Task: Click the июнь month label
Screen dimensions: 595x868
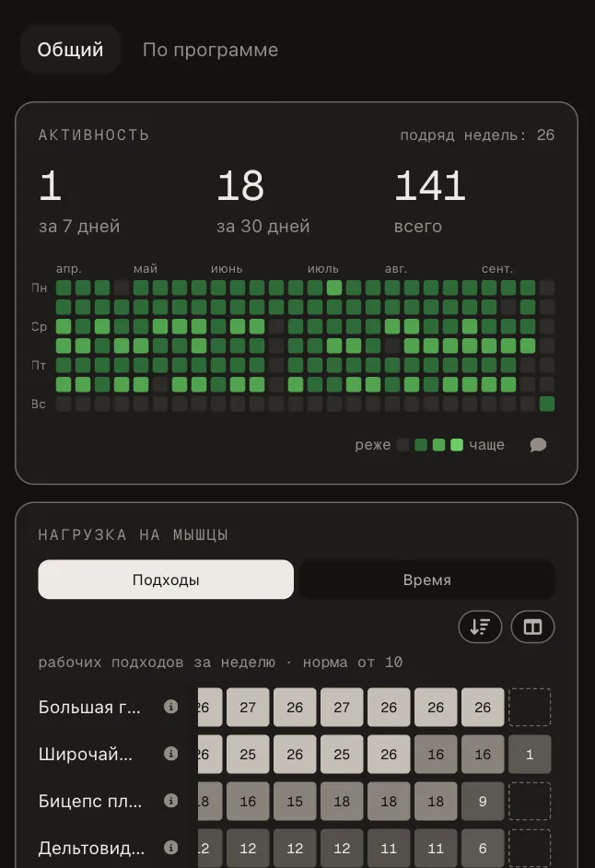Action: (x=227, y=268)
